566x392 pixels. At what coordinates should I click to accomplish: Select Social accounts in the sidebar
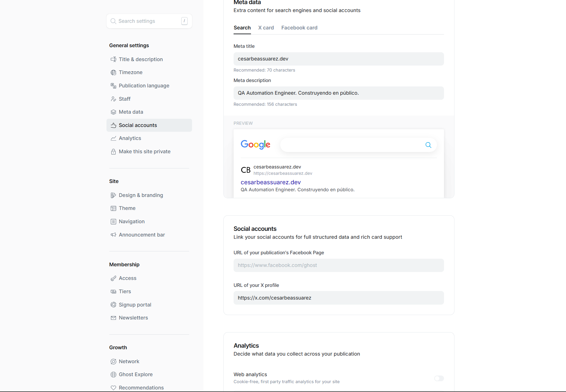pos(137,125)
